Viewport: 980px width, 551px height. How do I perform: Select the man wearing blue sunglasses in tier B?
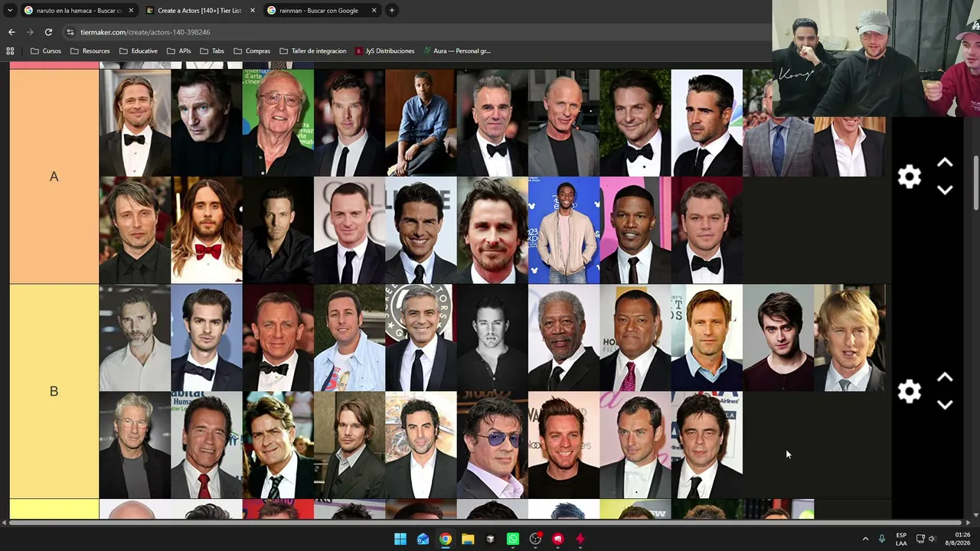tap(492, 445)
